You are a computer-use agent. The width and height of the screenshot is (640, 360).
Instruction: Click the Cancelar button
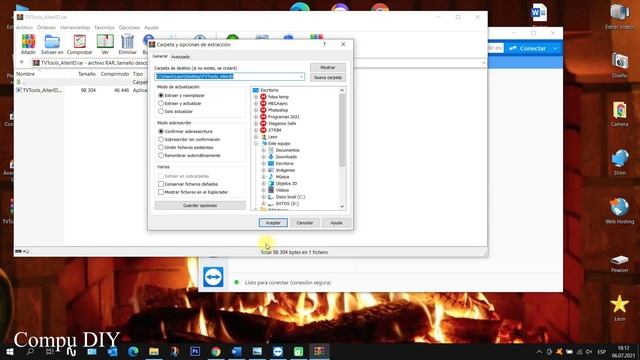point(304,223)
